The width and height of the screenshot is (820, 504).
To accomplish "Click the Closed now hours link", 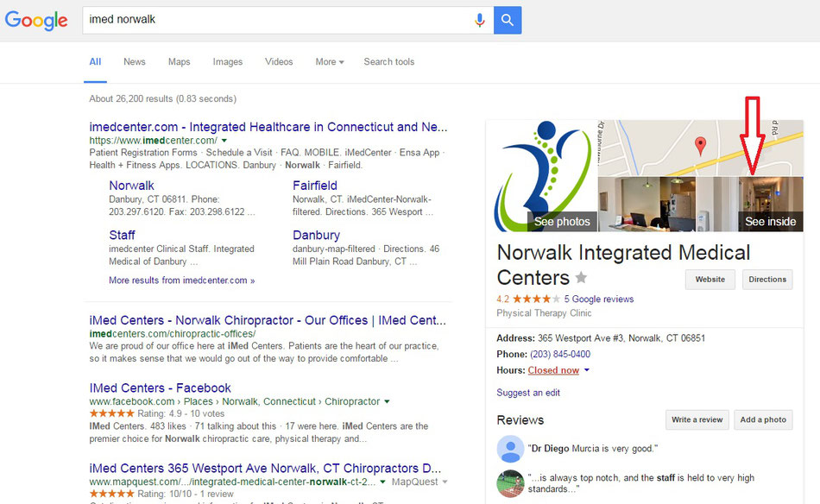I will (x=553, y=370).
